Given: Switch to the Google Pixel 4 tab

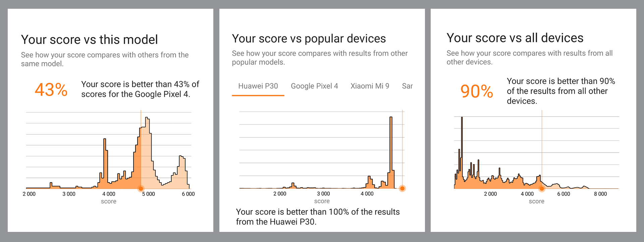Looking at the screenshot, I should point(314,86).
